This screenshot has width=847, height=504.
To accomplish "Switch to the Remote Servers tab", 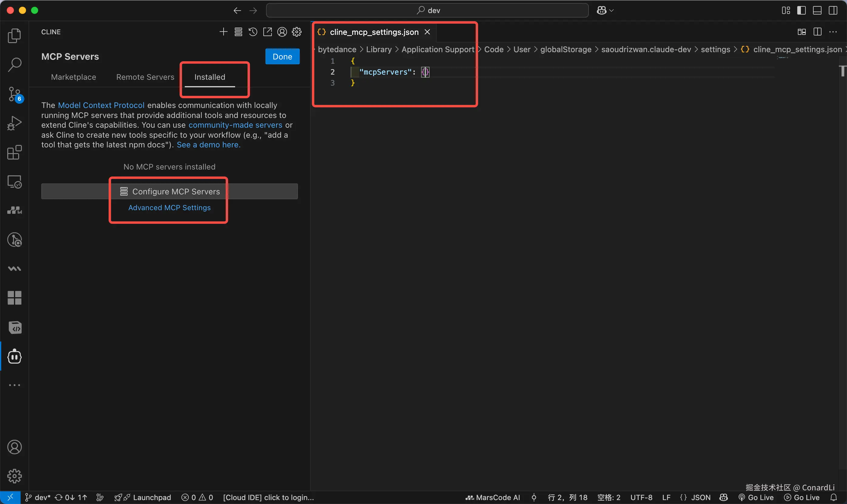I will (x=145, y=77).
